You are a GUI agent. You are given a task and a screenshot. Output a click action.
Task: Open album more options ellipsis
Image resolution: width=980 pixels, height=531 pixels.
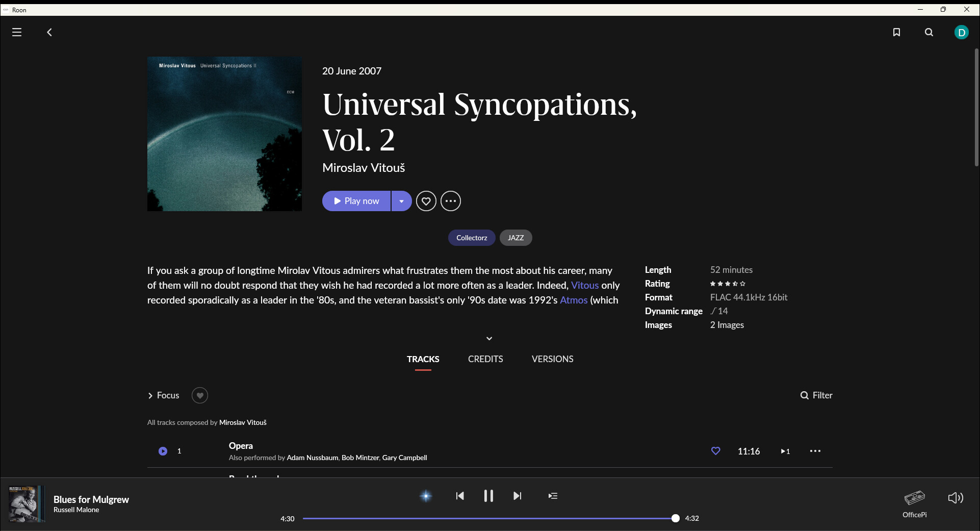point(451,201)
